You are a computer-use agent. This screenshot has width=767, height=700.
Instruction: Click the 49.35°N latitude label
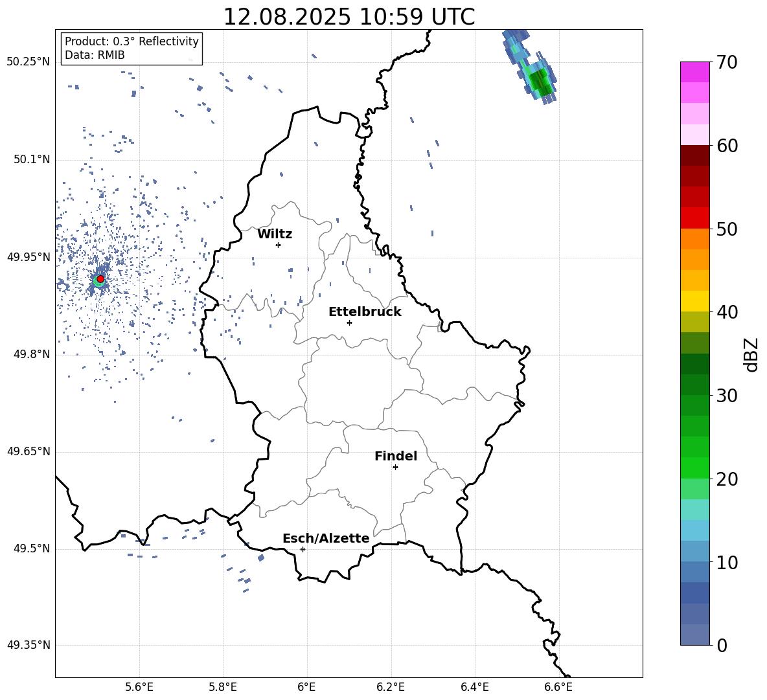[28, 645]
